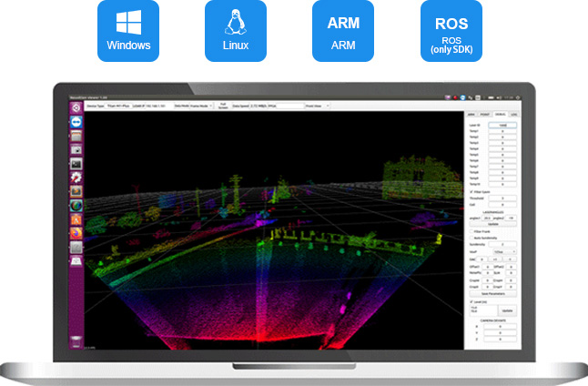The image size is (588, 386).
Task: Click Update under LASERANGLES
Action: click(x=492, y=224)
